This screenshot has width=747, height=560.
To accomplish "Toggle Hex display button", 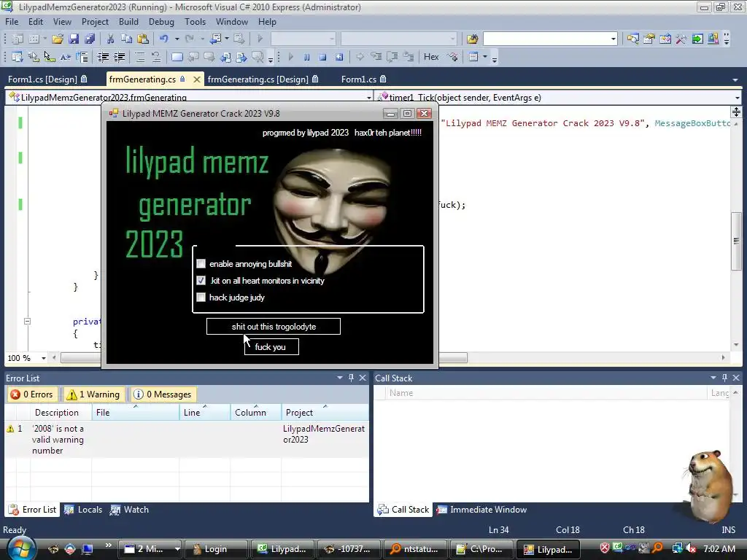I will 431,57.
